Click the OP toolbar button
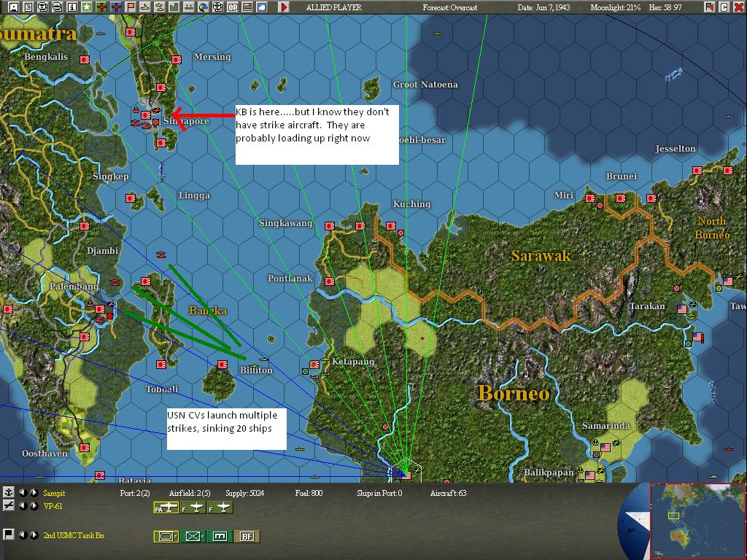Viewport: 747px width, 560px height. click(x=233, y=7)
